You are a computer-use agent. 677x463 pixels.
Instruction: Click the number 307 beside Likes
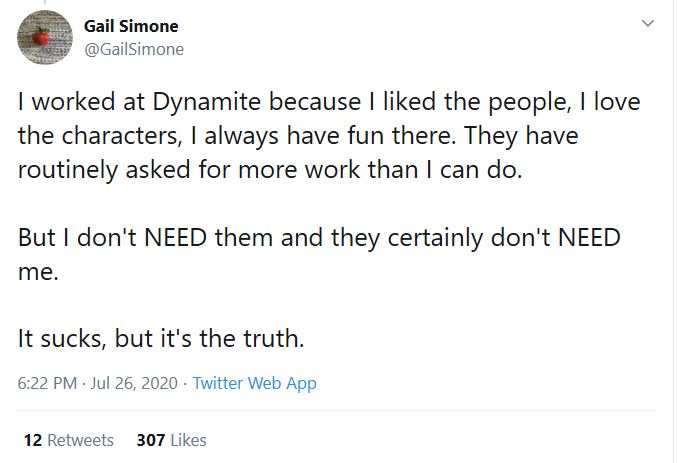click(150, 440)
